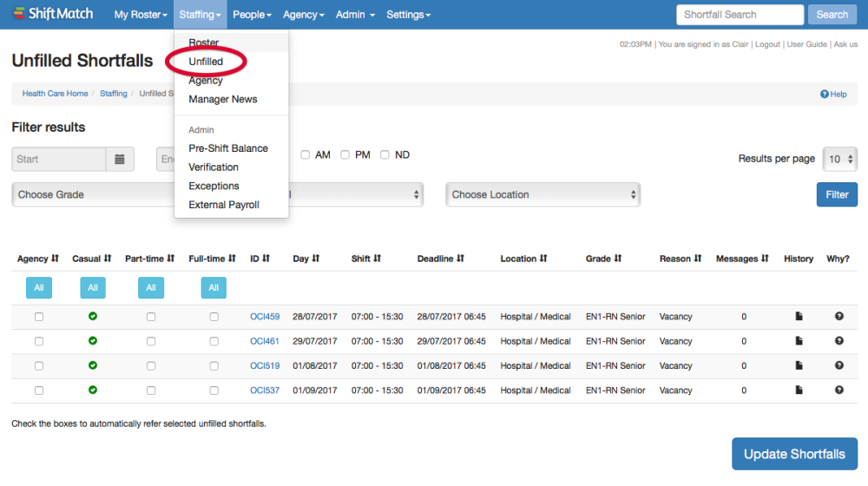This screenshot has width=868, height=486.
Task: Click the Logout link
Action: [x=767, y=44]
